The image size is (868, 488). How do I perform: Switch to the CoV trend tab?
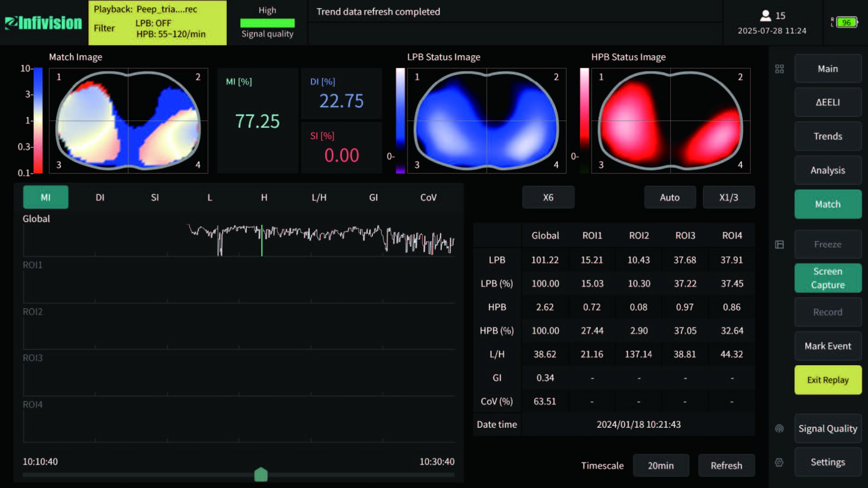tap(428, 197)
